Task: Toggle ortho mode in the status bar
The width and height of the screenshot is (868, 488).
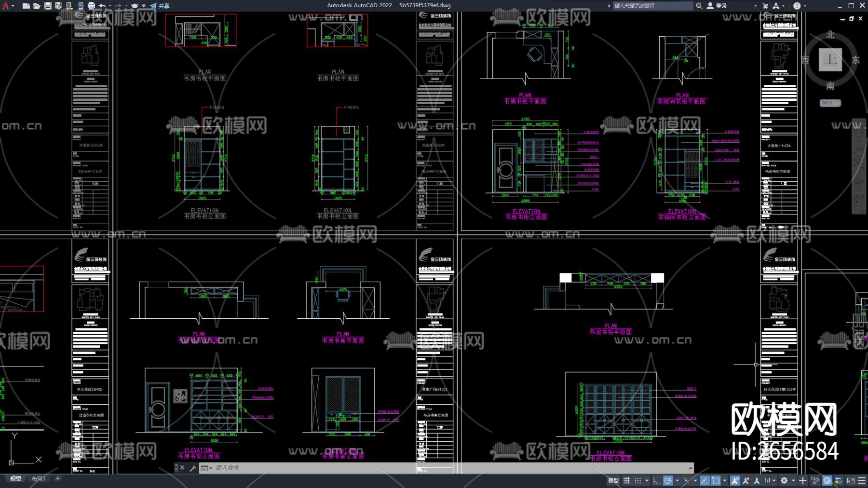Action: (656, 480)
